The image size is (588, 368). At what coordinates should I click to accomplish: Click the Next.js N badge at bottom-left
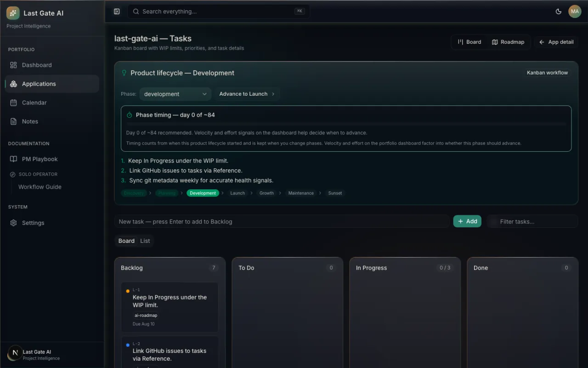click(15, 353)
